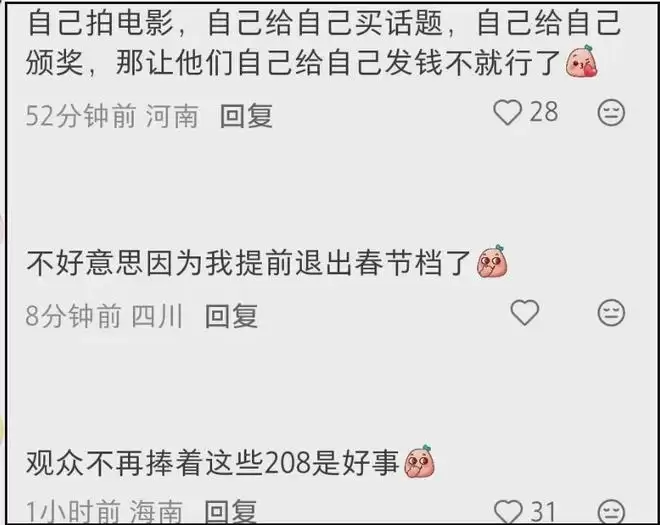Image resolution: width=660 pixels, height=525 pixels.
Task: Open the comment starting with 自己拍电影
Action: [x=323, y=42]
